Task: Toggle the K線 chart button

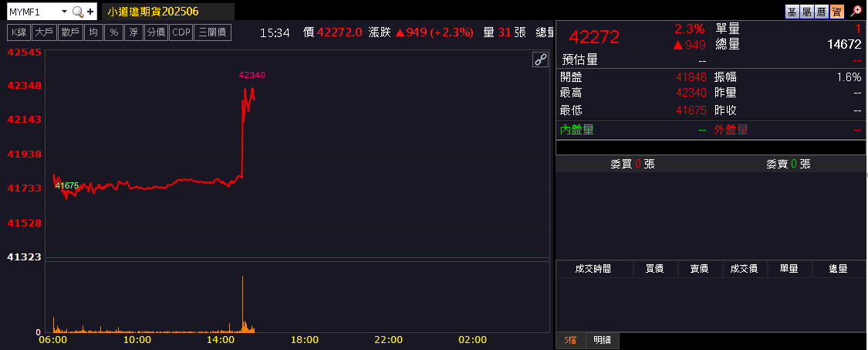Action: tap(19, 32)
